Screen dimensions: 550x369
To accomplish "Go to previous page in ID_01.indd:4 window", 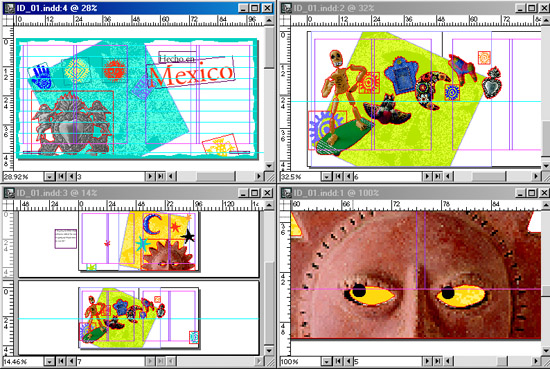I will (x=72, y=176).
